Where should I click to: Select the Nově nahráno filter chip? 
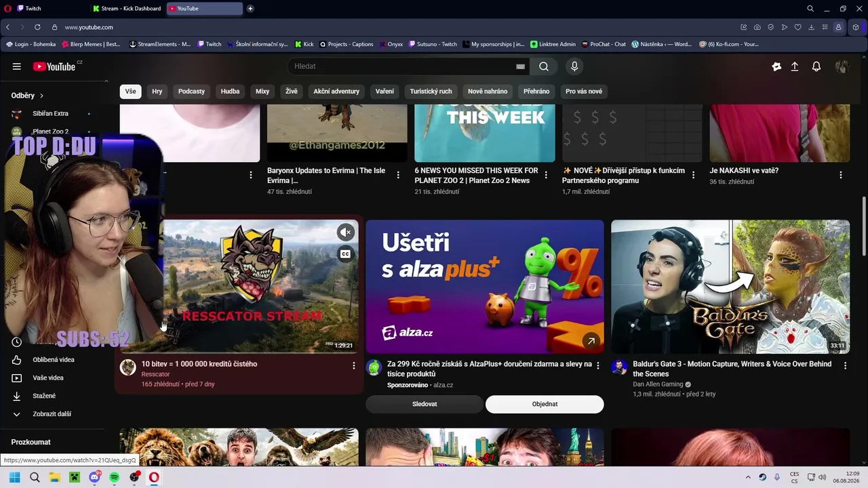pyautogui.click(x=488, y=91)
